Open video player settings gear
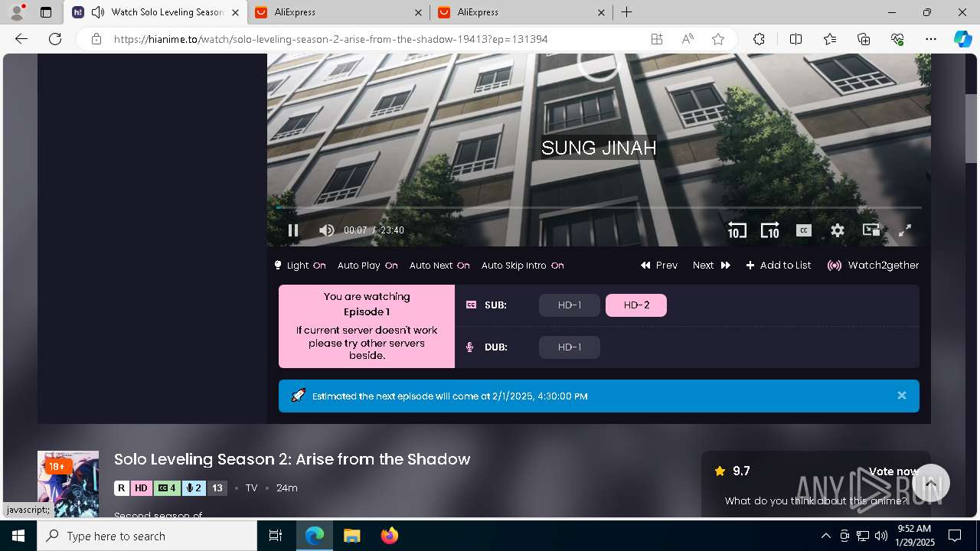The height and width of the screenshot is (551, 980). pos(838,230)
